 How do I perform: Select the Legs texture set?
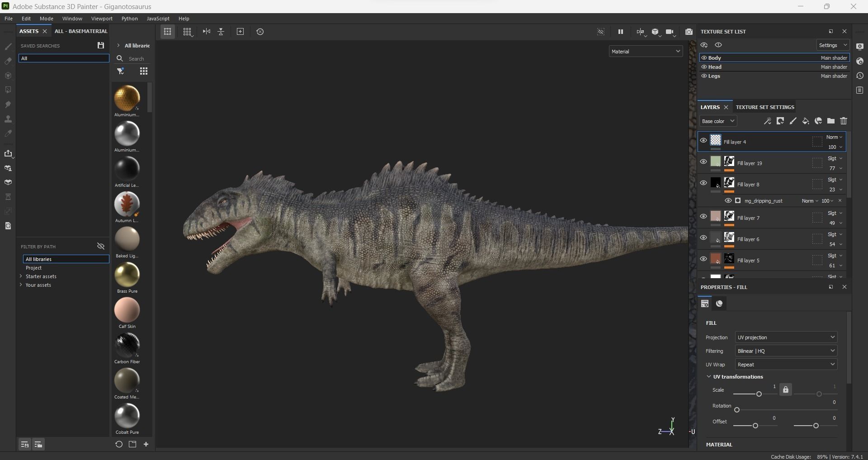coord(774,76)
